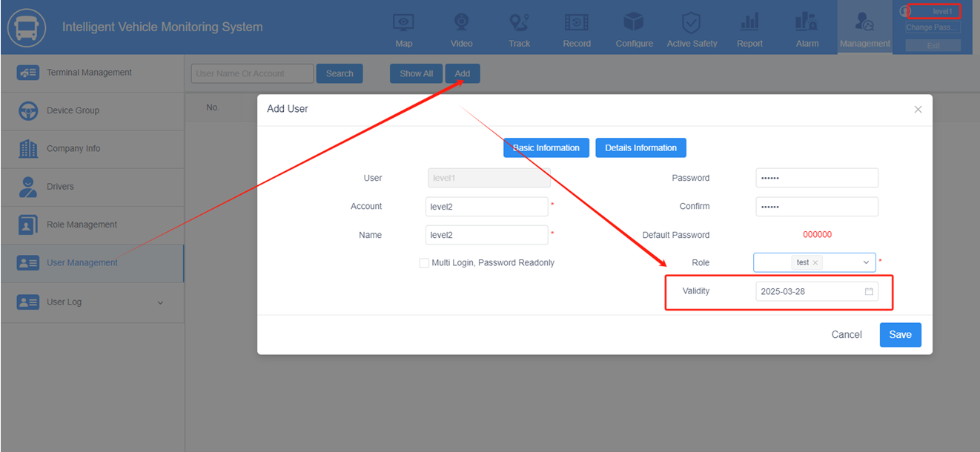This screenshot has width=980, height=452.
Task: Open the Configure cube icon
Action: point(634,22)
